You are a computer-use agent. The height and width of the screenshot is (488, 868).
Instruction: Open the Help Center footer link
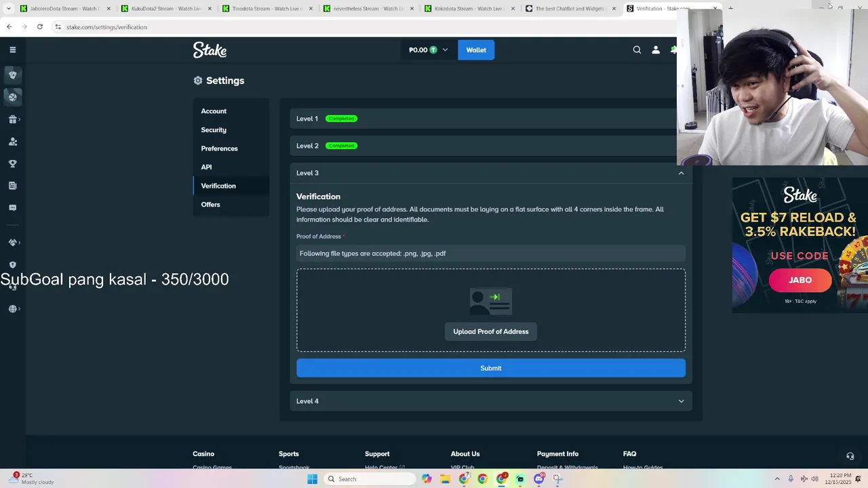tap(384, 468)
